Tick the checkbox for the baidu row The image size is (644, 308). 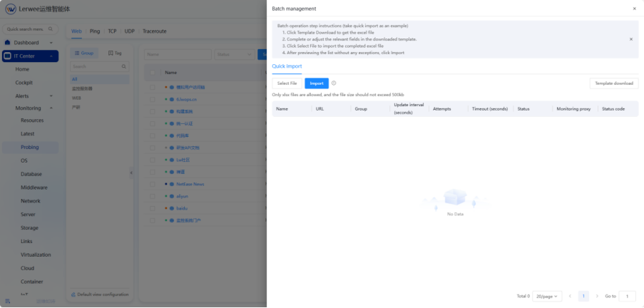pyautogui.click(x=152, y=208)
